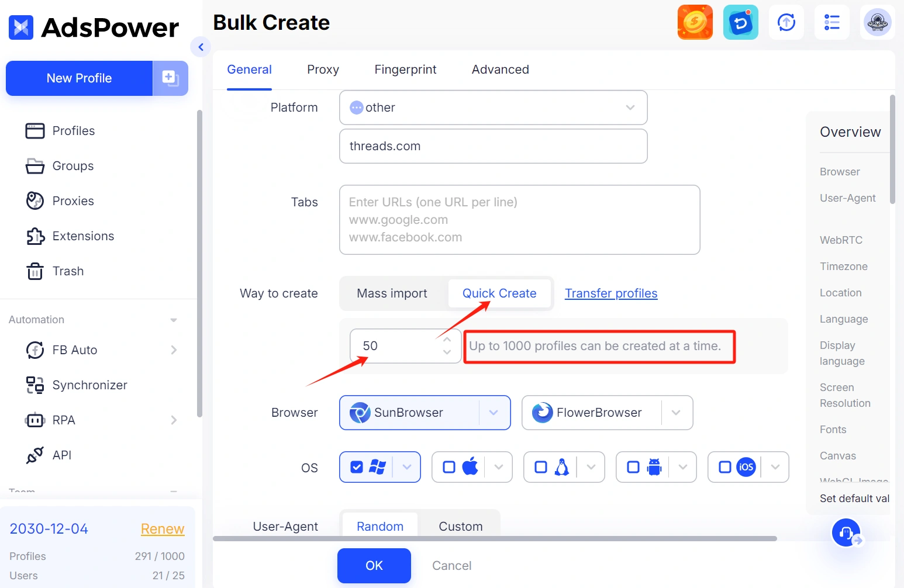Check the iOS checkbox

click(x=725, y=467)
